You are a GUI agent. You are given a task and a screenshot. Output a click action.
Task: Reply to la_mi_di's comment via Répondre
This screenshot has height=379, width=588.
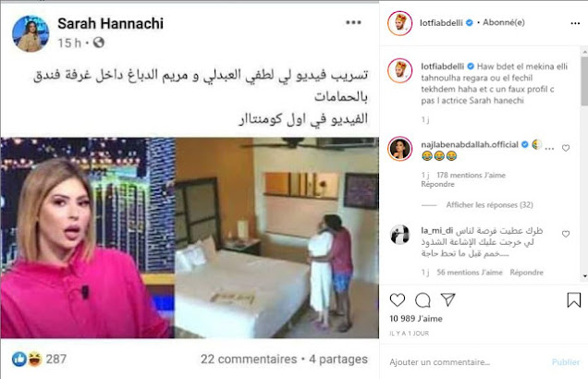click(x=526, y=273)
